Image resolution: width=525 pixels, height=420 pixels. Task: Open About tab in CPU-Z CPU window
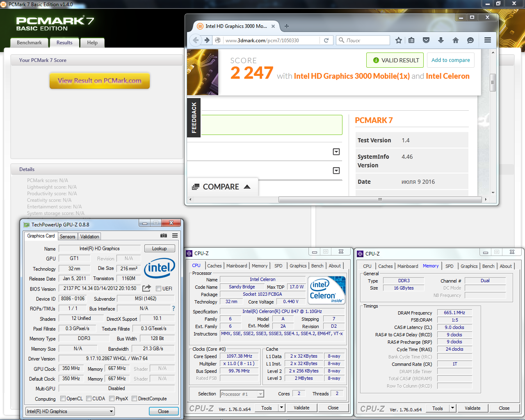click(x=335, y=266)
